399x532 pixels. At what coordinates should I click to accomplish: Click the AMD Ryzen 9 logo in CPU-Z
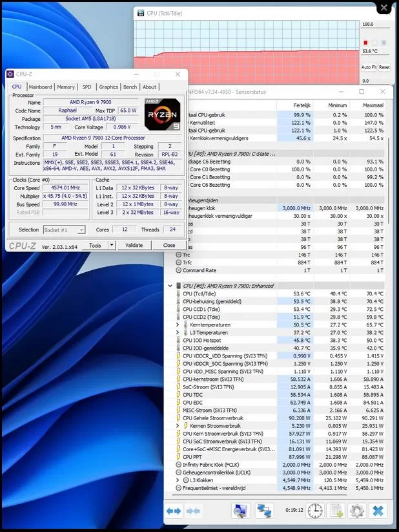pyautogui.click(x=162, y=114)
